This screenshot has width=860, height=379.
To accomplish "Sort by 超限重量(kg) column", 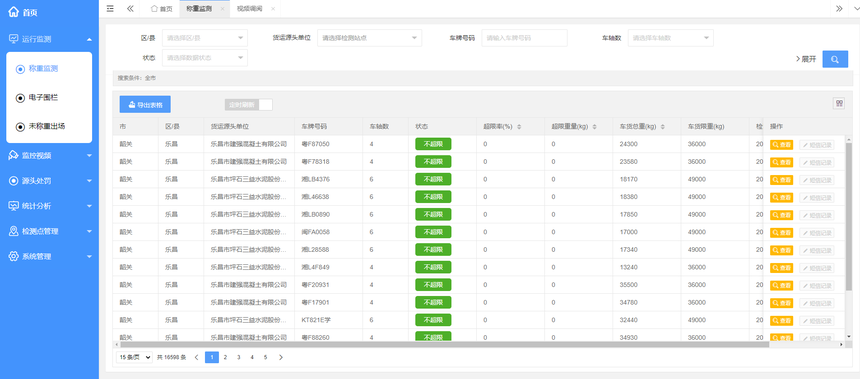I will point(594,127).
